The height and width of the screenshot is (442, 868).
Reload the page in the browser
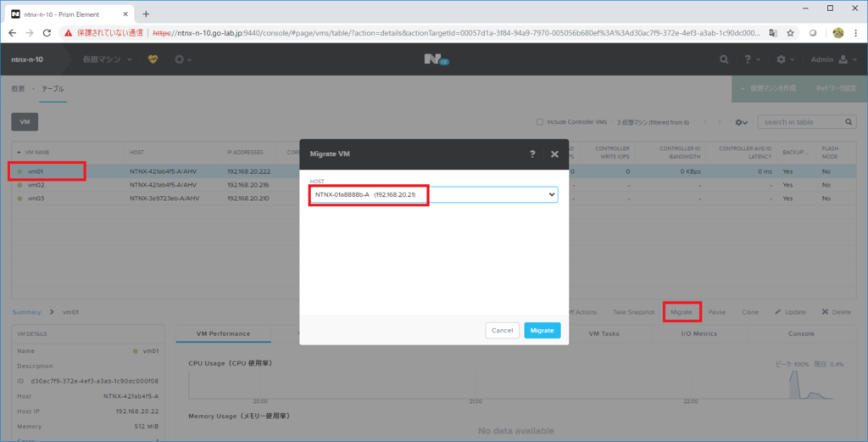coord(47,33)
